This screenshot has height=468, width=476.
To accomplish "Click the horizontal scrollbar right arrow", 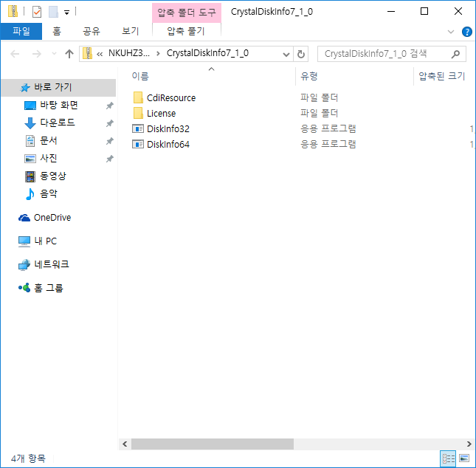I will [x=469, y=444].
